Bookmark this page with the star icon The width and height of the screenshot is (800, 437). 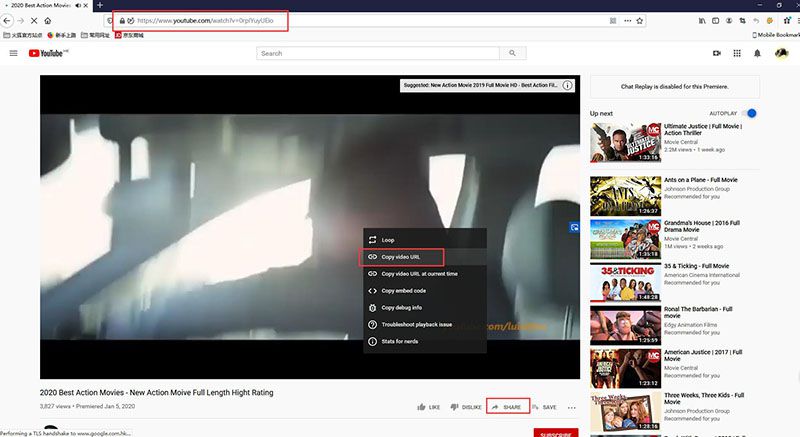639,20
